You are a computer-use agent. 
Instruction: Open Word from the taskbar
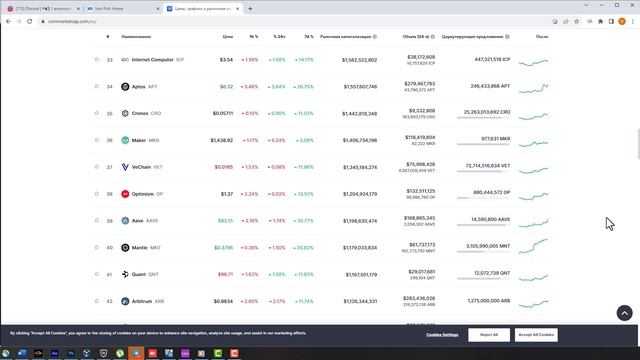pos(22,353)
